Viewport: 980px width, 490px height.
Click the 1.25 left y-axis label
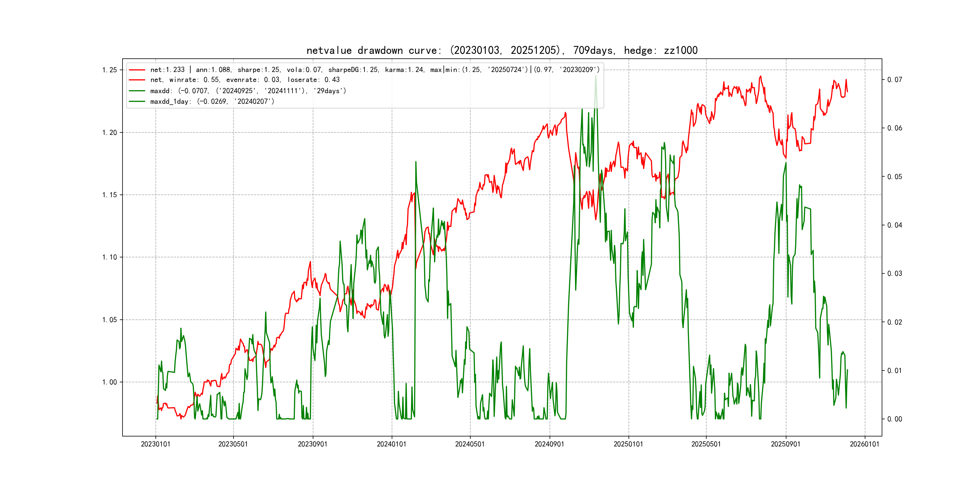[109, 70]
